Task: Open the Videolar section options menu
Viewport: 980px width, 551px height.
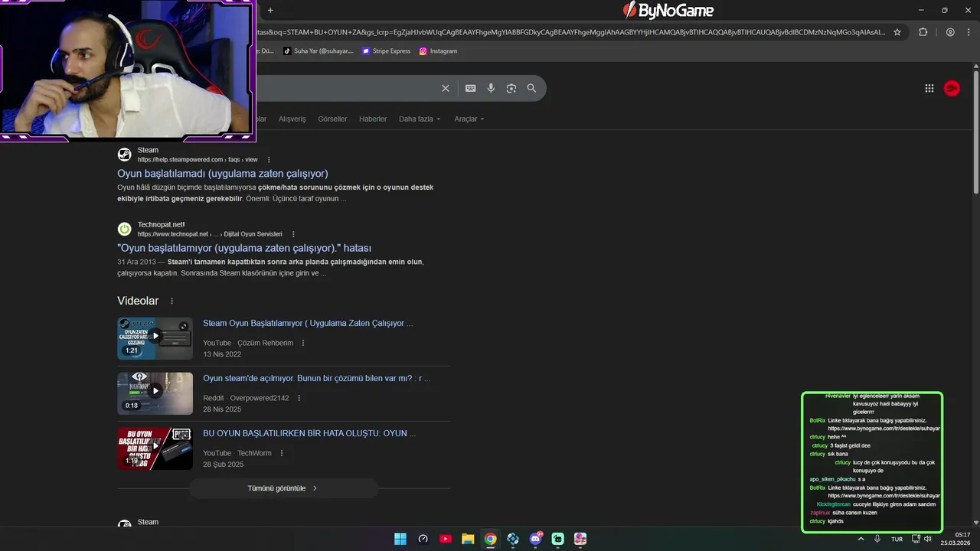Action: (x=171, y=302)
